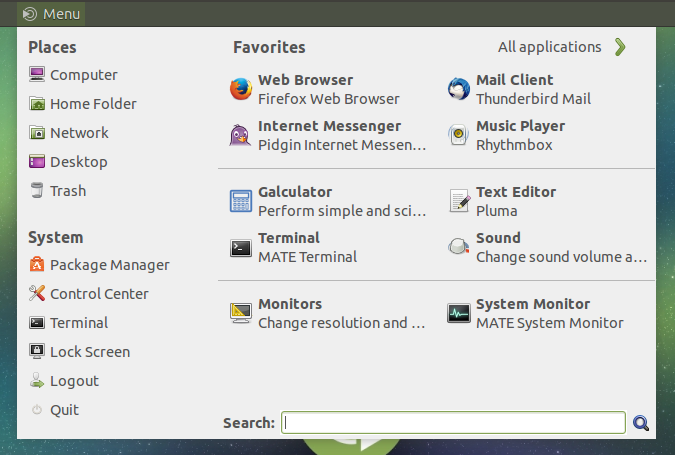Click the 'Thunderbird Mail' subtitle text
Viewport: 675px width, 455px height.
(533, 99)
